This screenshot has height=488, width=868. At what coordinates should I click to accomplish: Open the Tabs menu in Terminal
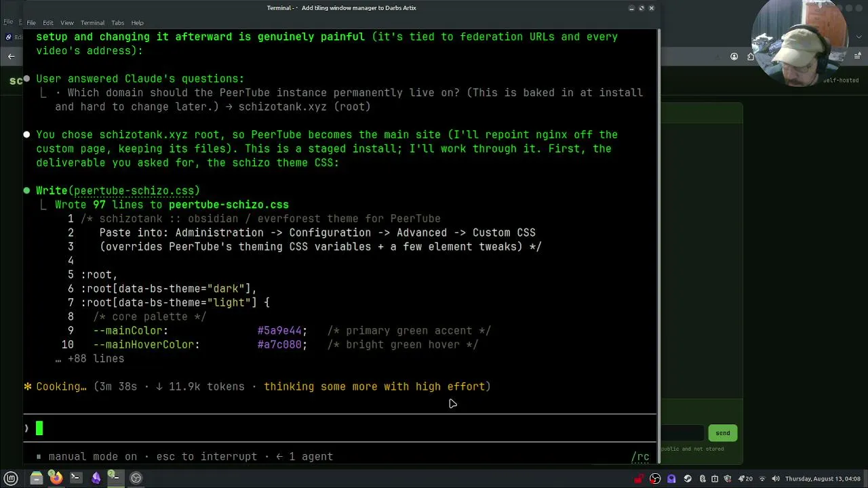(117, 22)
